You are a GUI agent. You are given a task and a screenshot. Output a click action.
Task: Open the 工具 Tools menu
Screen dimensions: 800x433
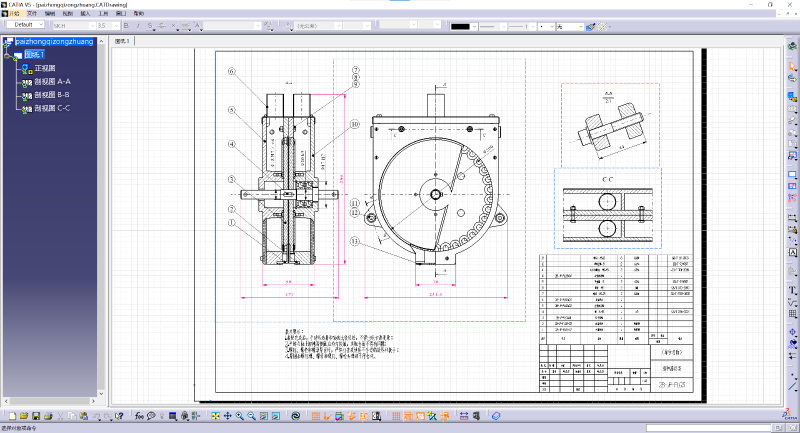click(x=103, y=14)
